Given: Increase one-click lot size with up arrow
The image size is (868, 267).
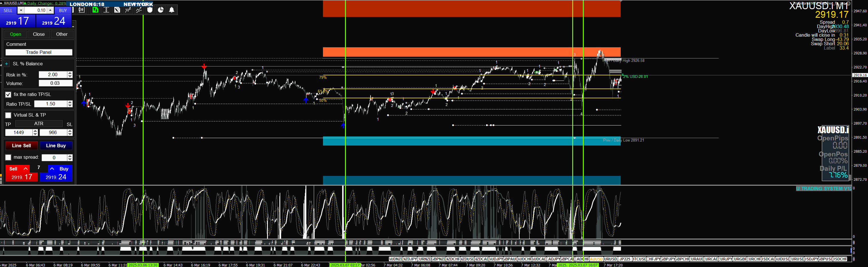Looking at the screenshot, I should point(50,10).
